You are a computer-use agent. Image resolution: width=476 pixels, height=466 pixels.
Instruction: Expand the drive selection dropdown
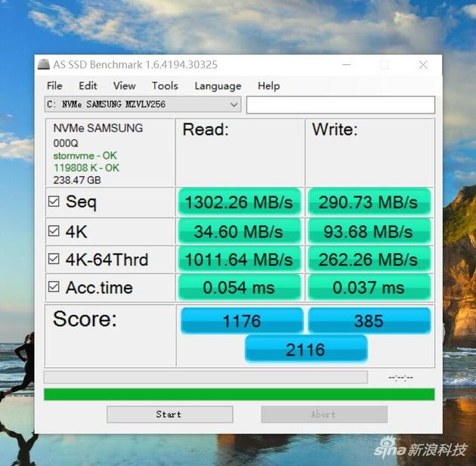point(233,105)
